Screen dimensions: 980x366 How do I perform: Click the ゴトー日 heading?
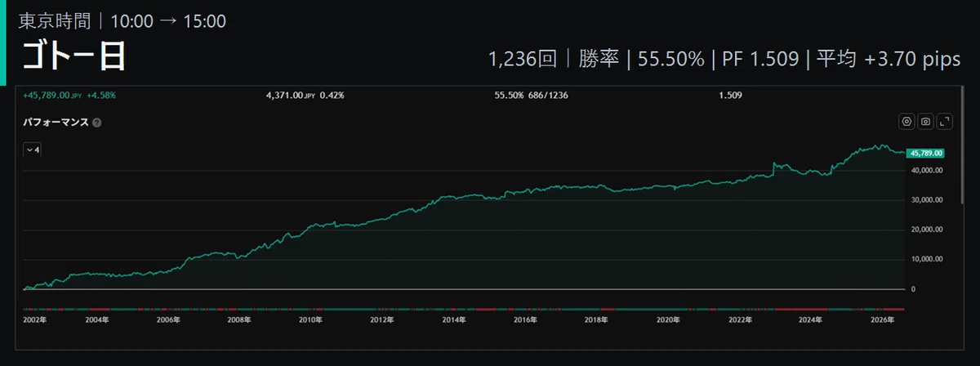pos(74,58)
